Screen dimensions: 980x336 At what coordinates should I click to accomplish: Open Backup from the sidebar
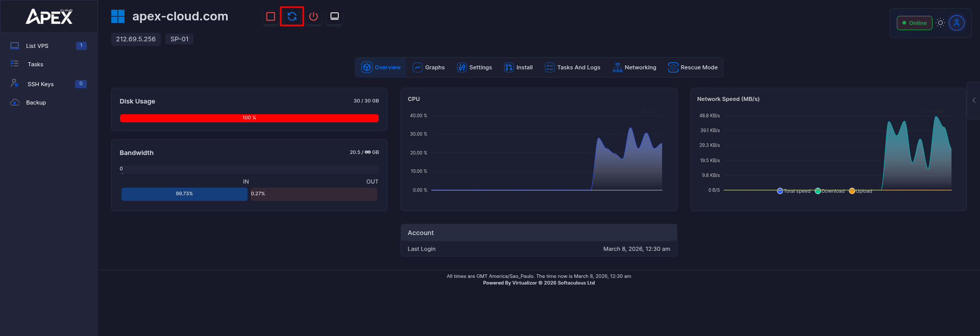pos(36,102)
